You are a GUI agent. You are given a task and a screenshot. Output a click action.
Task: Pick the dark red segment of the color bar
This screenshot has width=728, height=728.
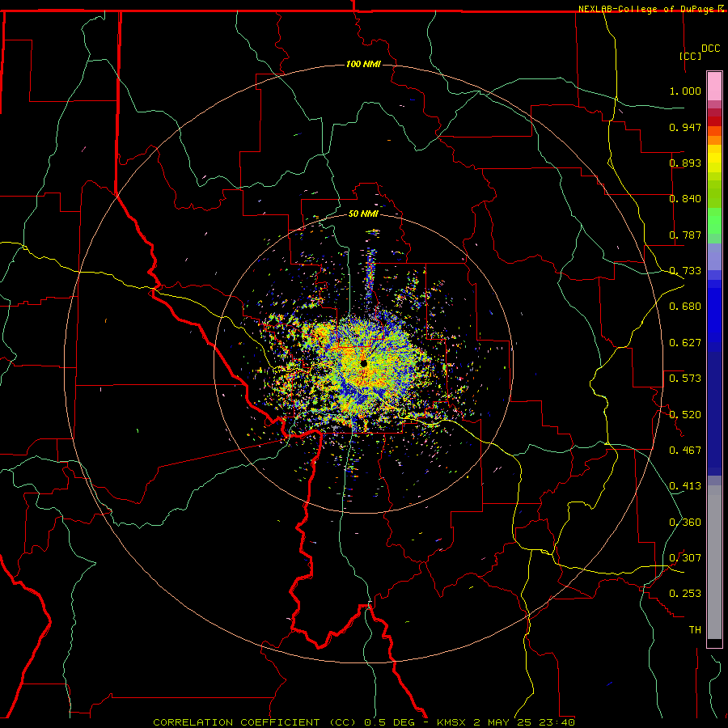point(714,121)
